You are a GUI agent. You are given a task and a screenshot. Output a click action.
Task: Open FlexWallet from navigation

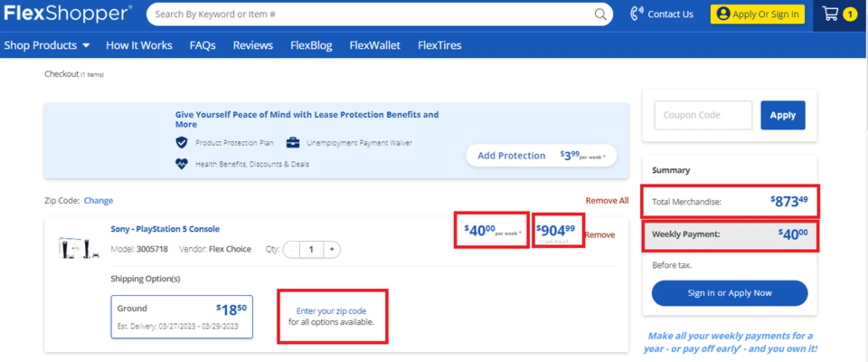coord(375,45)
